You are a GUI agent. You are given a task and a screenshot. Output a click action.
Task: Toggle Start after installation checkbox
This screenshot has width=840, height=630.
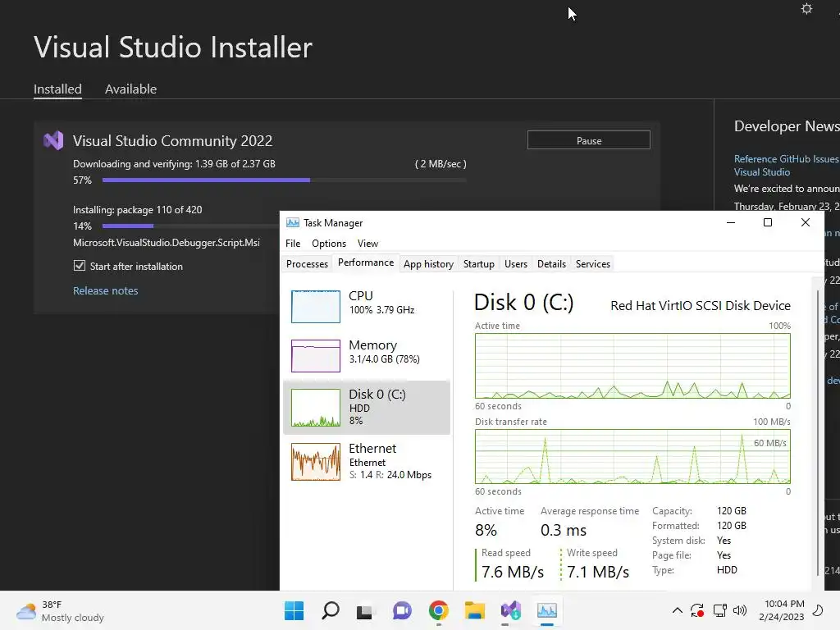80,266
